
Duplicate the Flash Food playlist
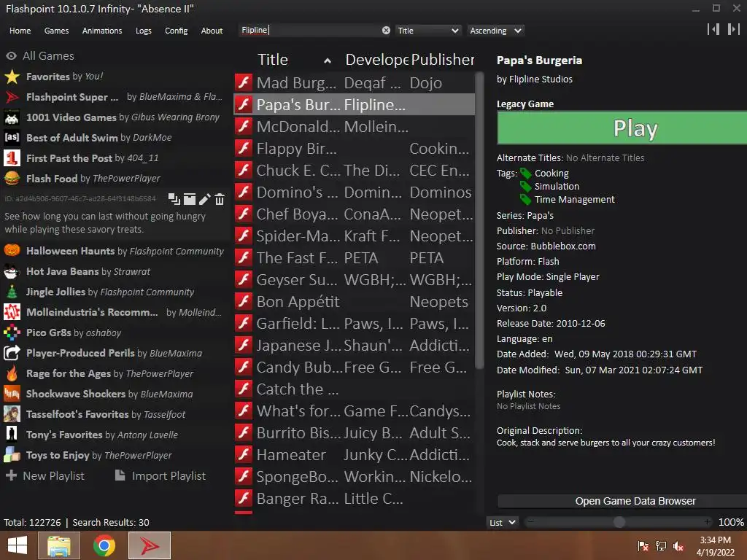174,199
